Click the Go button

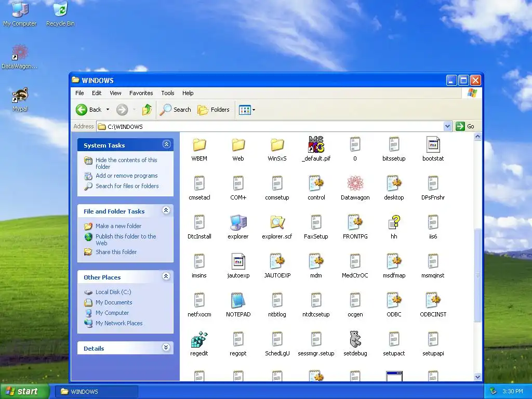tap(465, 126)
